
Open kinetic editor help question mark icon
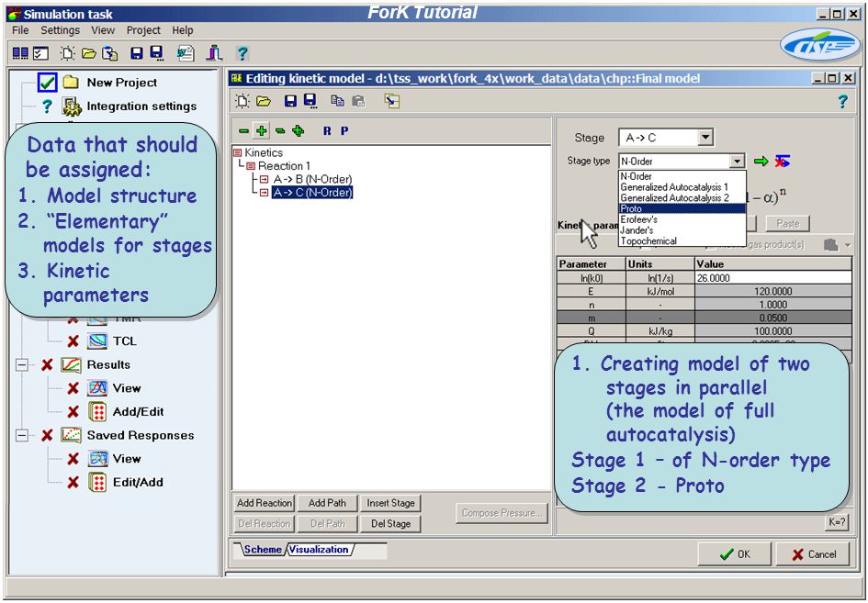(842, 101)
